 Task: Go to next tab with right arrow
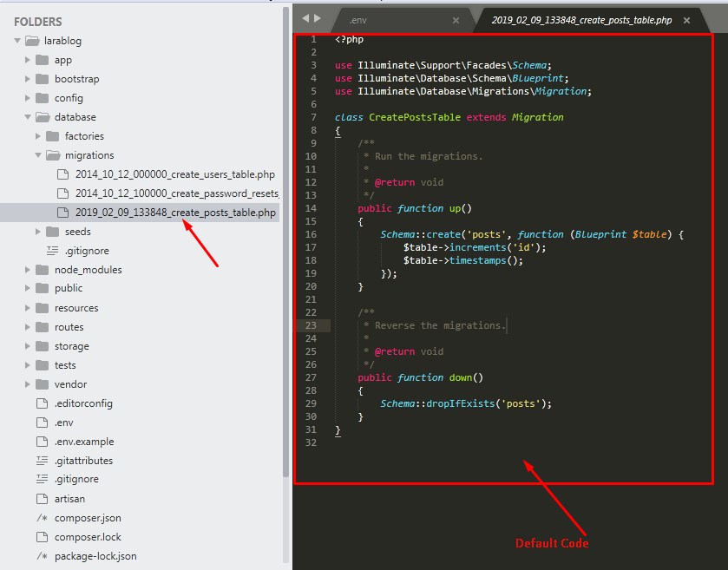(318, 18)
